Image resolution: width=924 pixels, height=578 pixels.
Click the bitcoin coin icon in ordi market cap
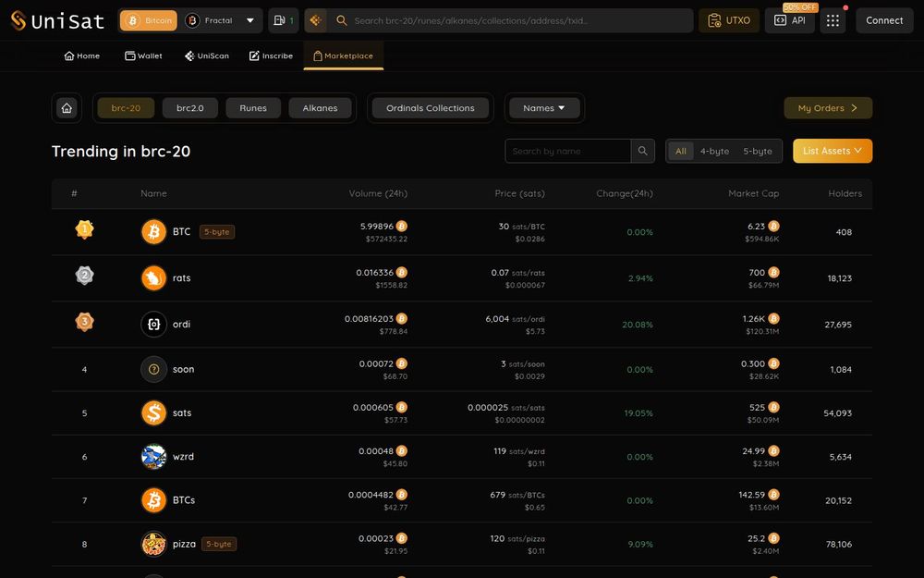click(773, 318)
